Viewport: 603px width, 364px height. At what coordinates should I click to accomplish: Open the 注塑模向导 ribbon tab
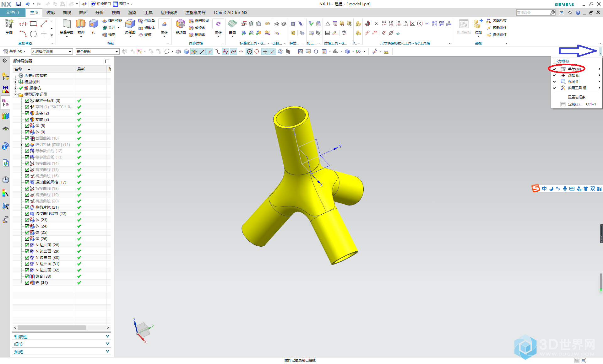pos(195,13)
